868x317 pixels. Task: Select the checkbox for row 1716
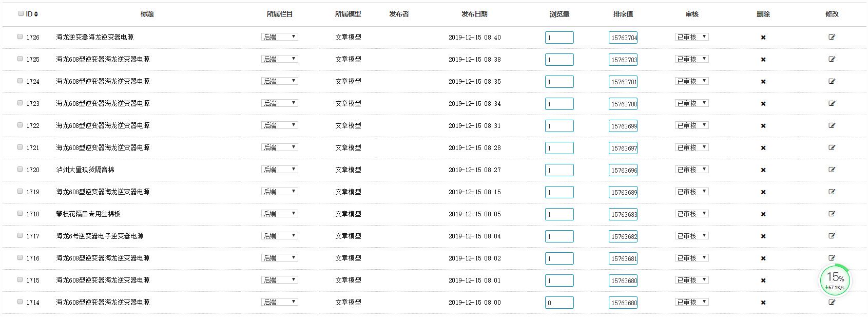20,257
